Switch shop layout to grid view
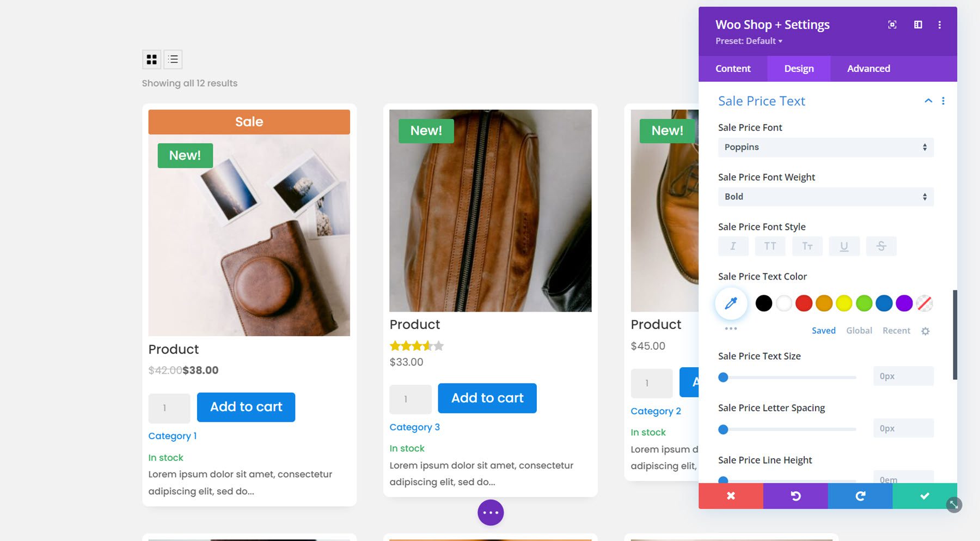Viewport: 980px width, 541px height. pos(152,59)
